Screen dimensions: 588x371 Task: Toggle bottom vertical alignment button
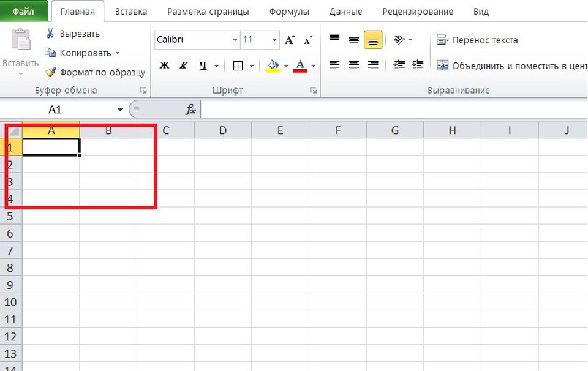372,40
